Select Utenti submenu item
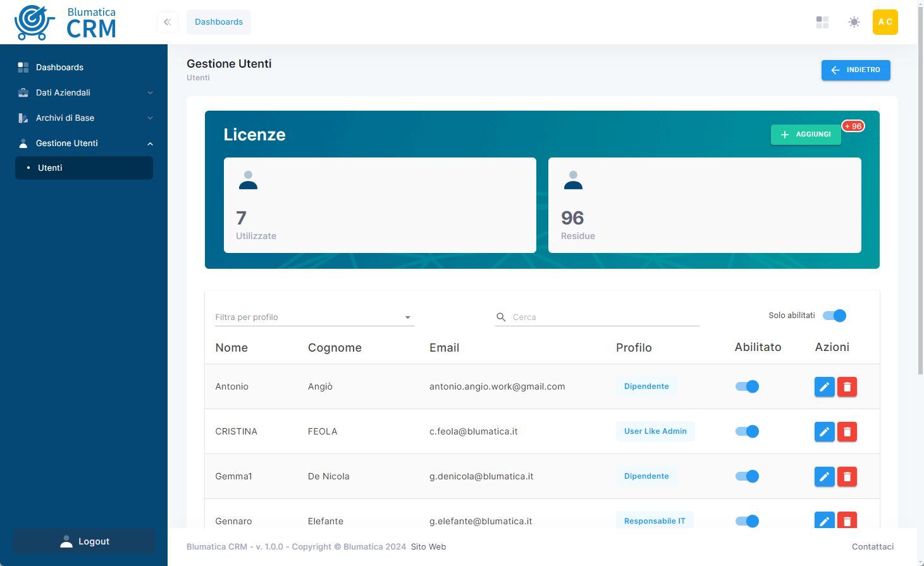The width and height of the screenshot is (924, 566). pos(84,168)
